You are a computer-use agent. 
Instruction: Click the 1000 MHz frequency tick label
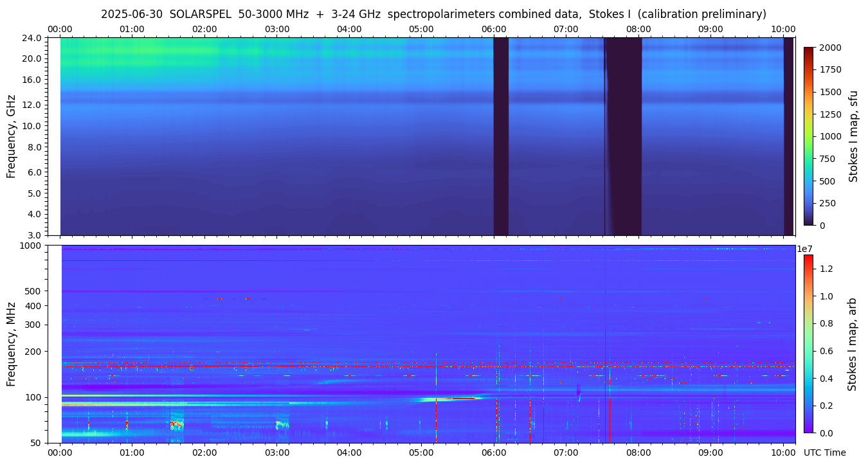click(x=30, y=246)
